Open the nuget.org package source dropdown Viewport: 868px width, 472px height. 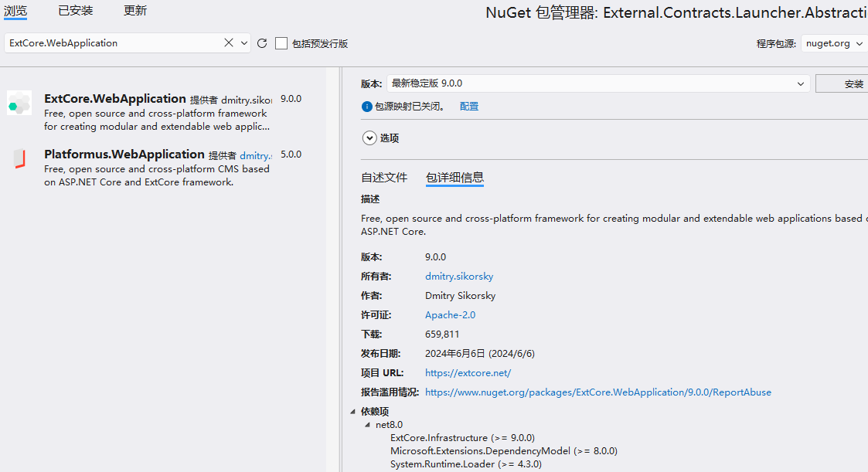click(x=833, y=43)
